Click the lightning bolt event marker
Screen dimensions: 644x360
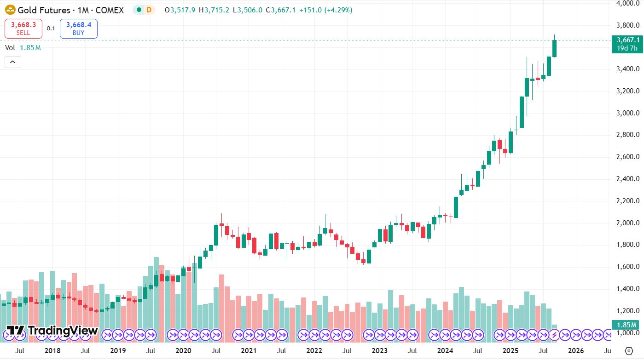click(x=554, y=335)
